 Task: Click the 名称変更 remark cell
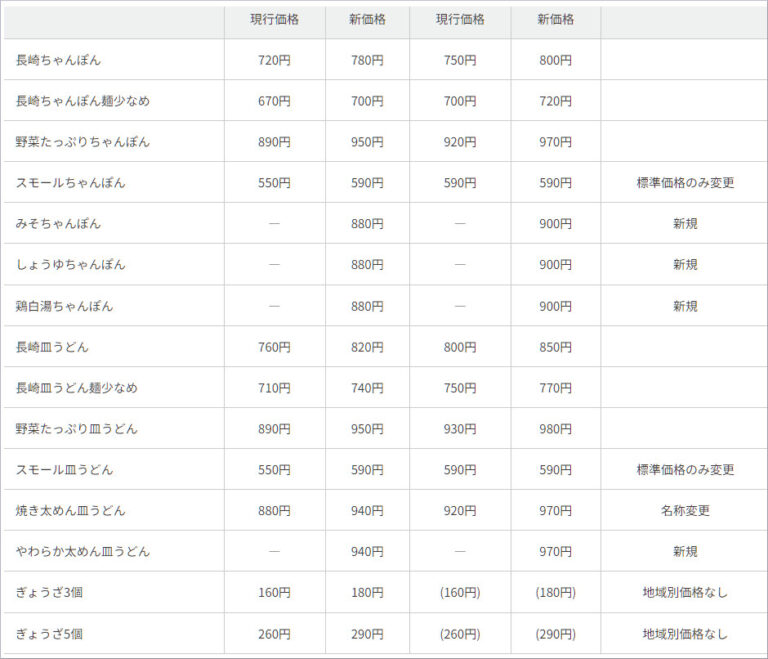pyautogui.click(x=685, y=511)
